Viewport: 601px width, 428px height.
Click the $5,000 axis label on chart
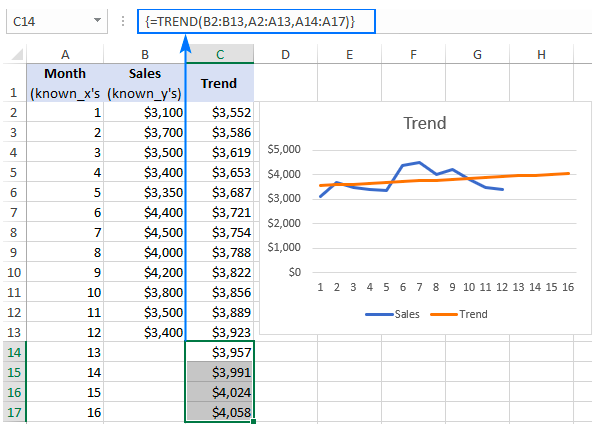point(284,149)
